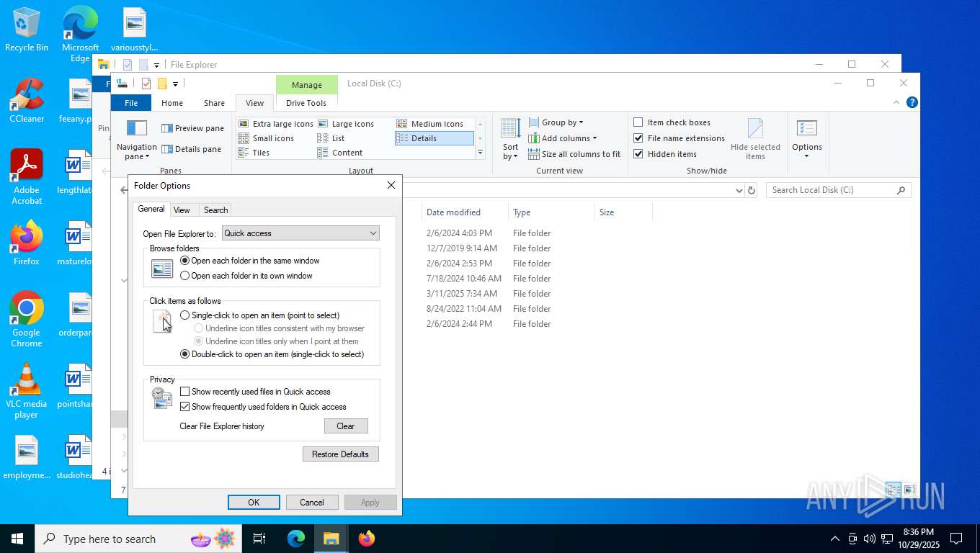Screen dimensions: 980x553
Task: Collapse the ribbon with the chevron
Action: pyautogui.click(x=897, y=102)
